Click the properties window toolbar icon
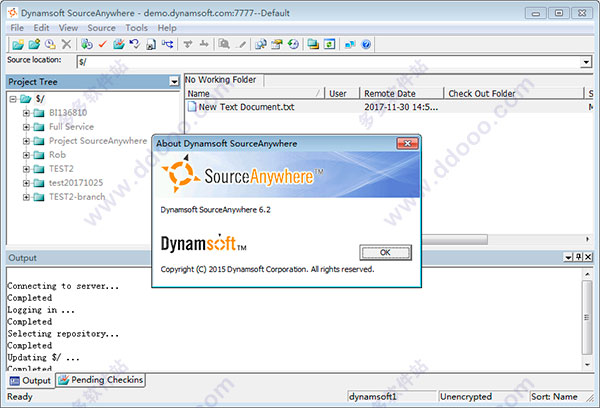 (277, 44)
